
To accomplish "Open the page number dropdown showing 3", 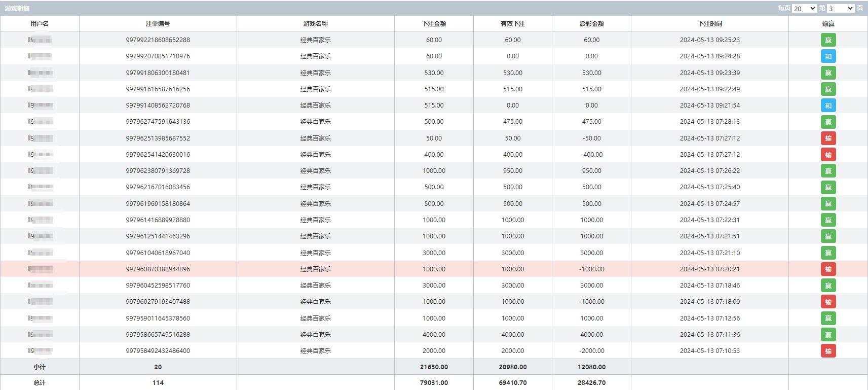I will (841, 9).
